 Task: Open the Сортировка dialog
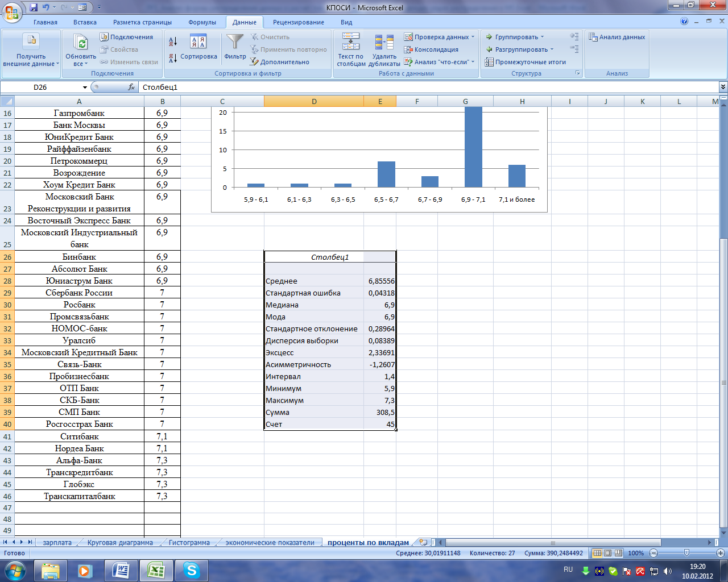pos(198,47)
